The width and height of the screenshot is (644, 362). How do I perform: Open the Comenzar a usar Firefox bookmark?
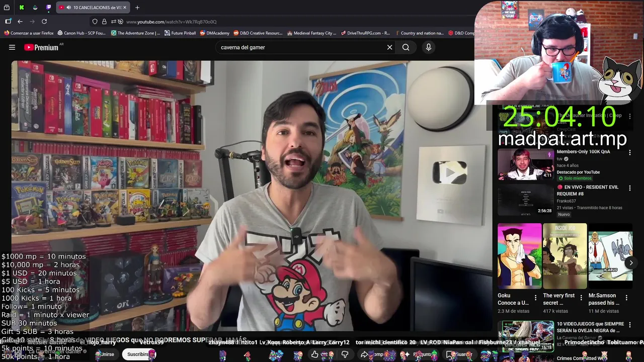click(29, 33)
